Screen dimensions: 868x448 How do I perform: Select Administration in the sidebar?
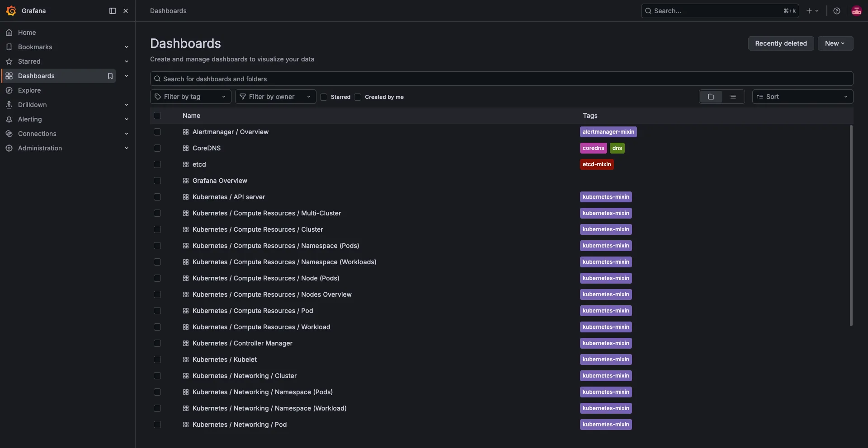(x=40, y=148)
